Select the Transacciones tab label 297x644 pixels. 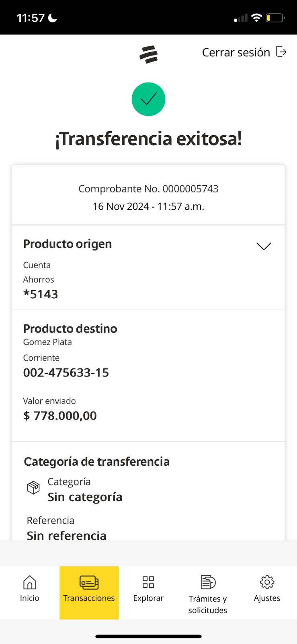pos(89,598)
